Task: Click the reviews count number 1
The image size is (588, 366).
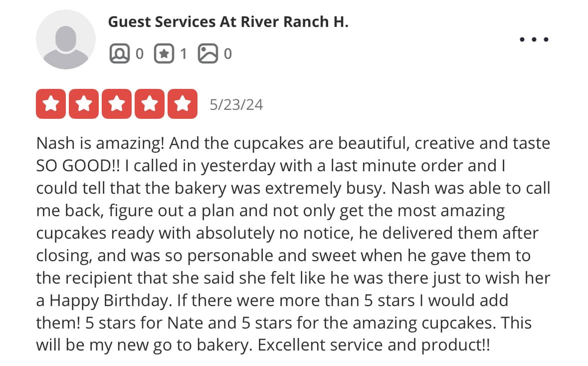Action: [184, 54]
